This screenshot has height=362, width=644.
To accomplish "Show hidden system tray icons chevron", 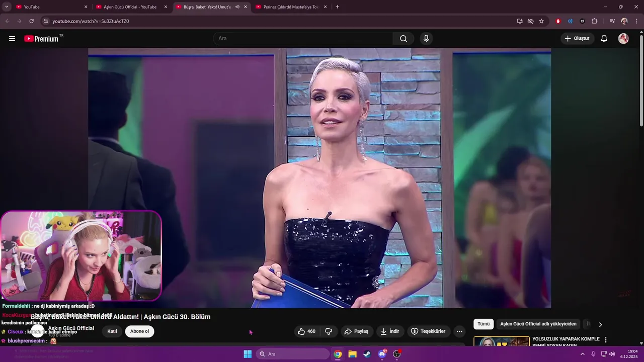I will coord(583,354).
